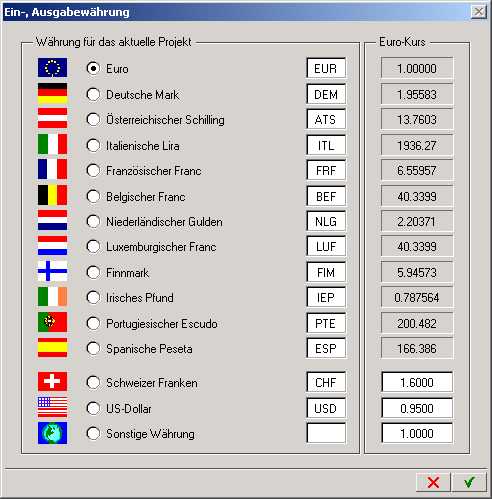Click the European Union flag icon

point(52,68)
